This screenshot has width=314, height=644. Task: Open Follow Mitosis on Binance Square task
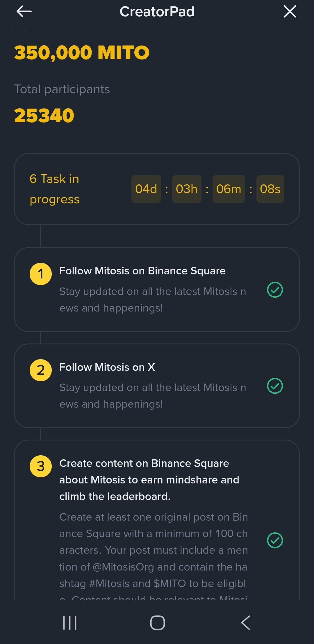pyautogui.click(x=142, y=271)
